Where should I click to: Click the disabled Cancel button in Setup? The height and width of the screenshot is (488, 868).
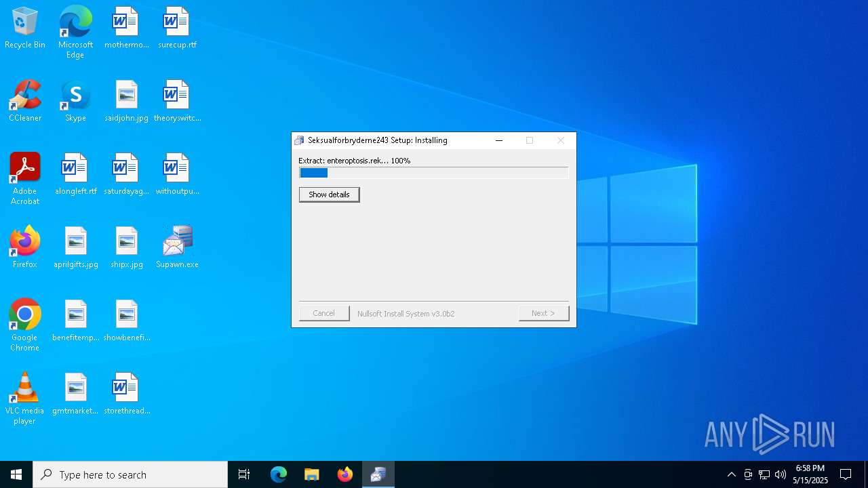click(324, 313)
